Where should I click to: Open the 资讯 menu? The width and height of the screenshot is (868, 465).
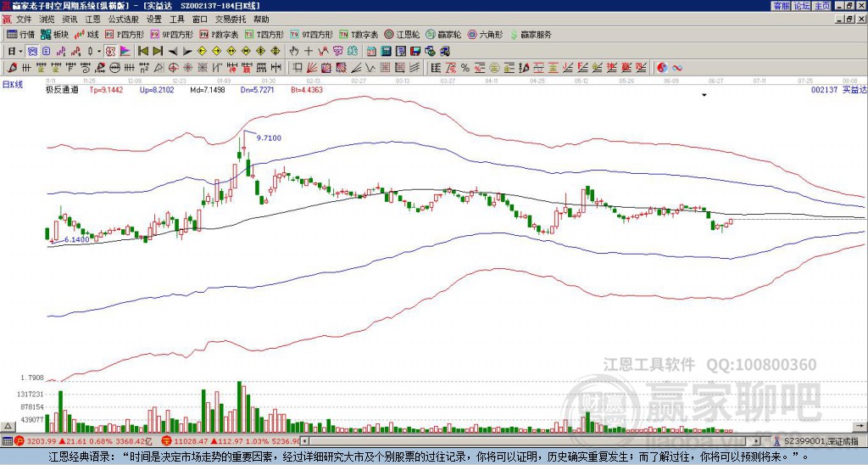click(70, 20)
